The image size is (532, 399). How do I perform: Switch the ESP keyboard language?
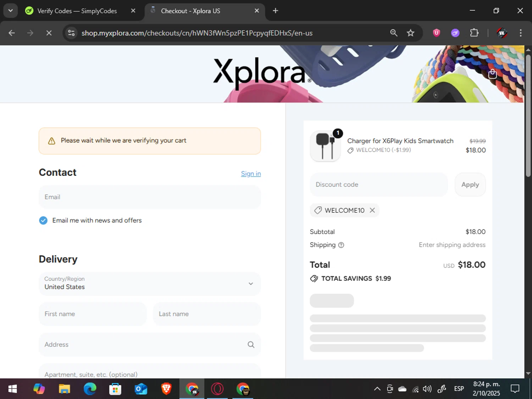coord(459,389)
